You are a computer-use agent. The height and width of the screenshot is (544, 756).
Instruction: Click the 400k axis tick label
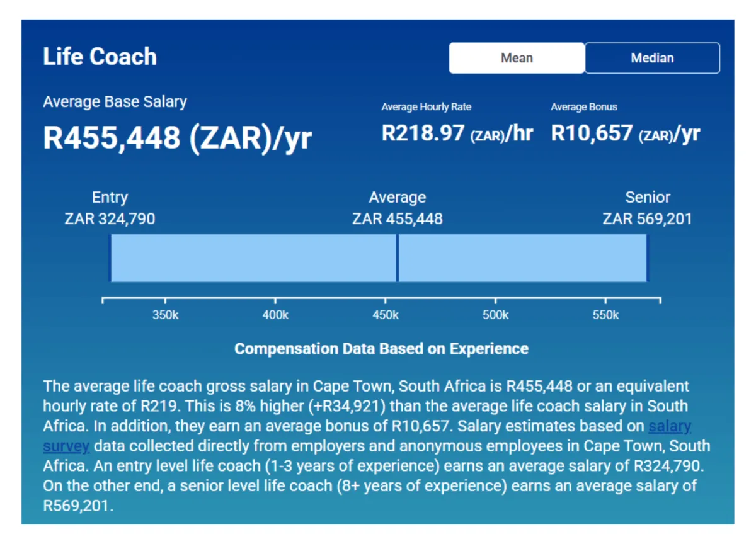point(275,315)
